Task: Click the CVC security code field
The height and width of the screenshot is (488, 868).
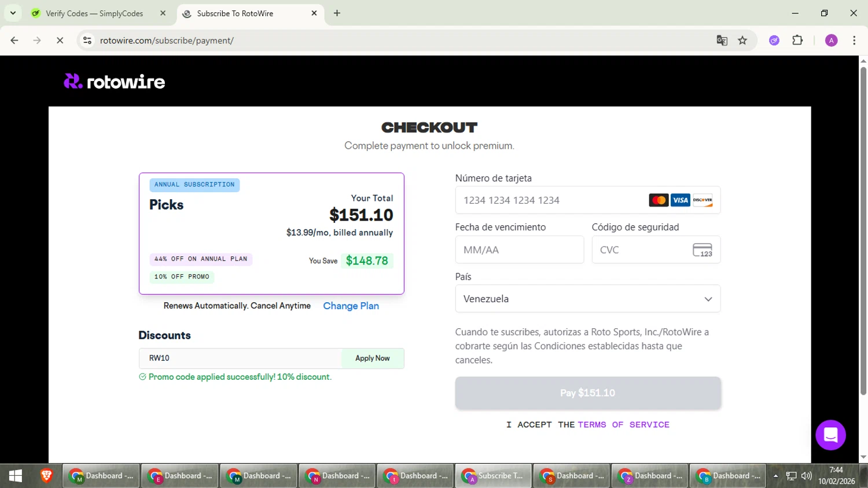Action: click(656, 250)
